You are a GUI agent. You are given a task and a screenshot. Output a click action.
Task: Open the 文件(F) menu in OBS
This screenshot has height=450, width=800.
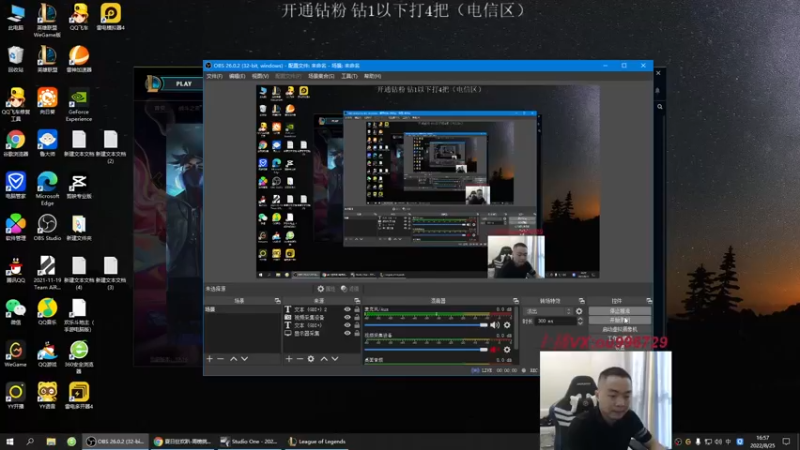(214, 76)
